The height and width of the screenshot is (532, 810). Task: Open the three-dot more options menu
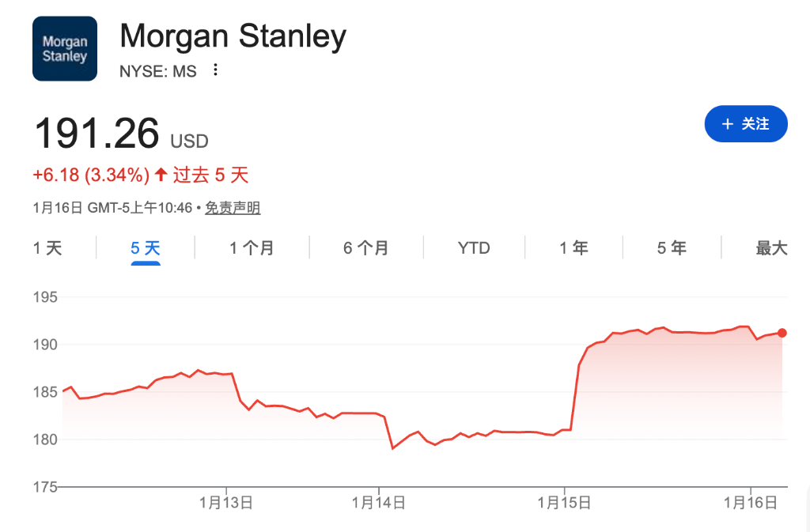tap(215, 70)
